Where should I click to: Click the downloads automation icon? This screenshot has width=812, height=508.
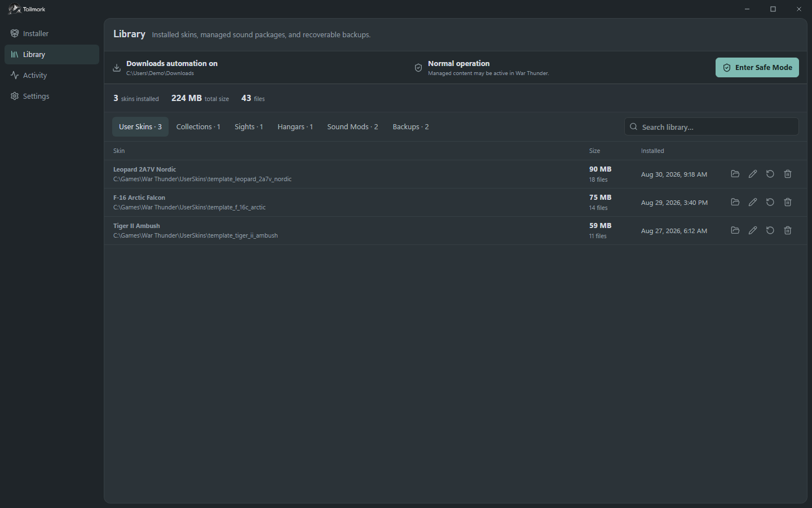[x=117, y=68]
